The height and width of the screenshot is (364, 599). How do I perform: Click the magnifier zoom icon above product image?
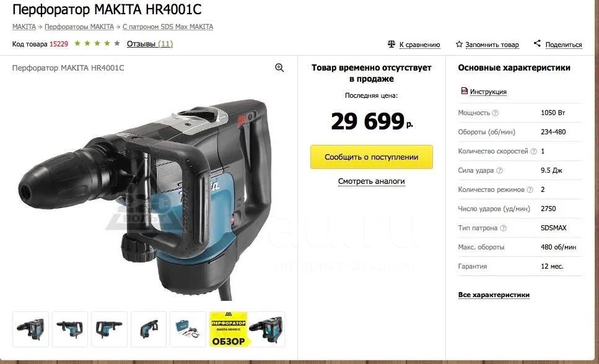click(x=279, y=67)
